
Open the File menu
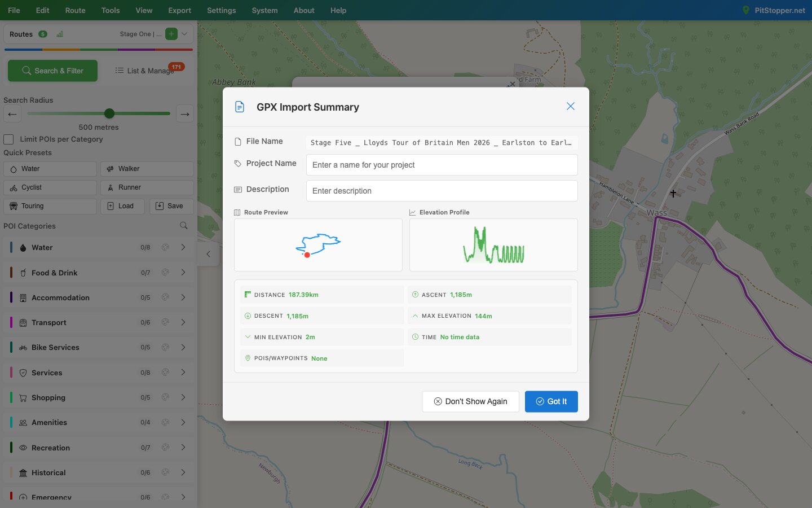coord(14,10)
